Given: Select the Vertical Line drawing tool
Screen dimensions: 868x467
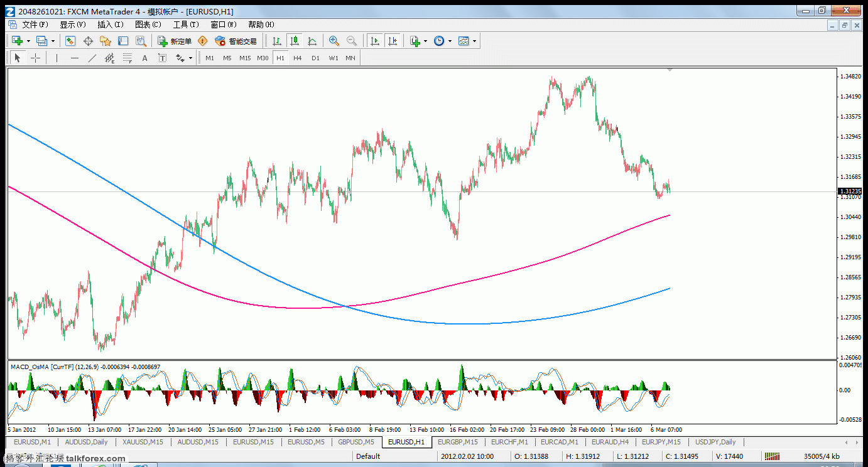Looking at the screenshot, I should coord(57,58).
